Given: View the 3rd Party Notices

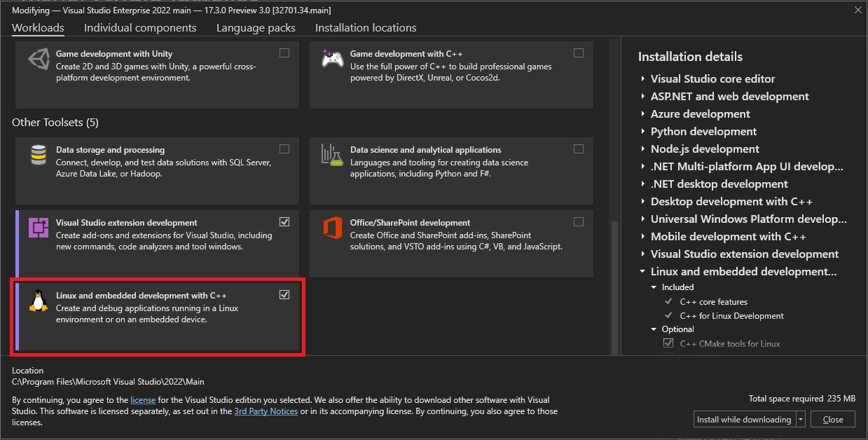Looking at the screenshot, I should (x=266, y=411).
